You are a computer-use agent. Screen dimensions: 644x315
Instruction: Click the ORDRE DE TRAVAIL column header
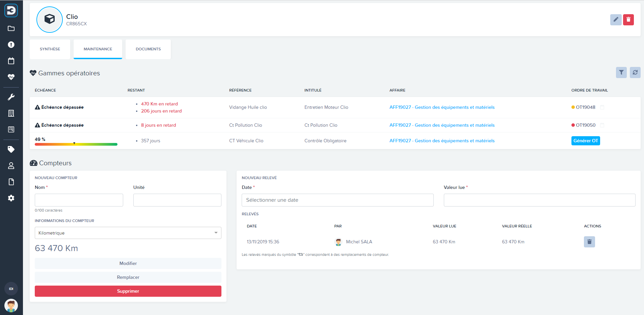click(x=589, y=90)
